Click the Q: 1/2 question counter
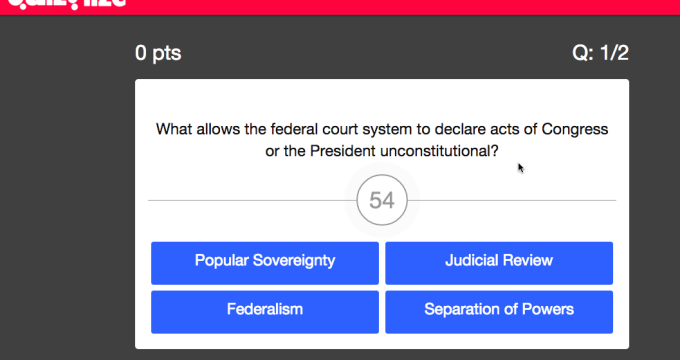 pos(600,53)
